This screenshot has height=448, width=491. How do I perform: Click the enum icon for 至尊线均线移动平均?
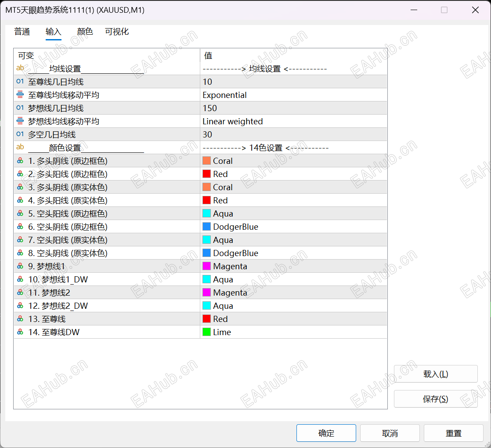(20, 94)
